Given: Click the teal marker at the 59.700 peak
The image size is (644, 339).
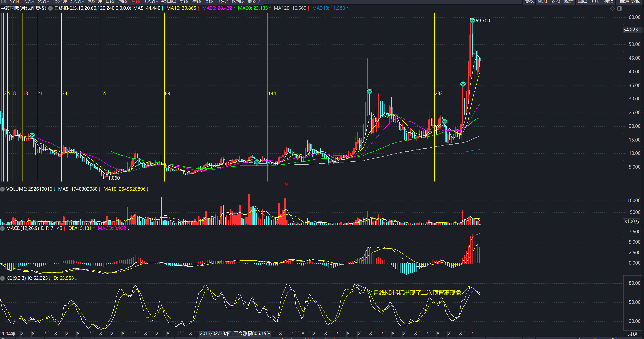Looking at the screenshot, I should pyautogui.click(x=472, y=21).
